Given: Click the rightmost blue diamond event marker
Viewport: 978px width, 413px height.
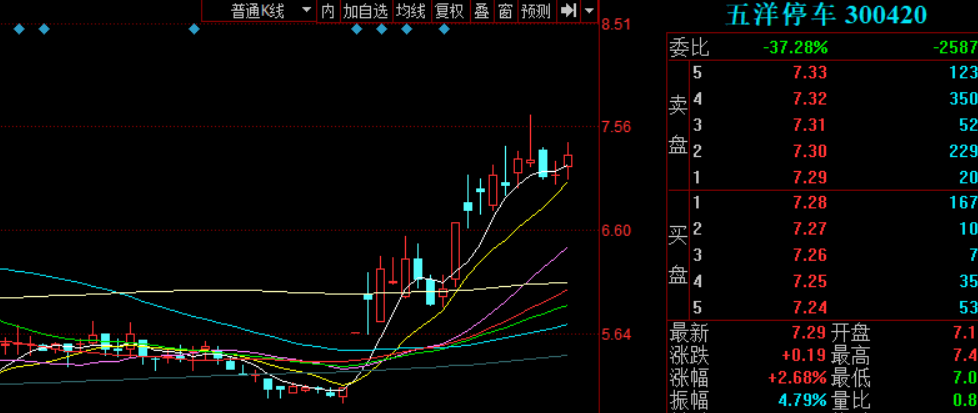Looking at the screenshot, I should 444,29.
